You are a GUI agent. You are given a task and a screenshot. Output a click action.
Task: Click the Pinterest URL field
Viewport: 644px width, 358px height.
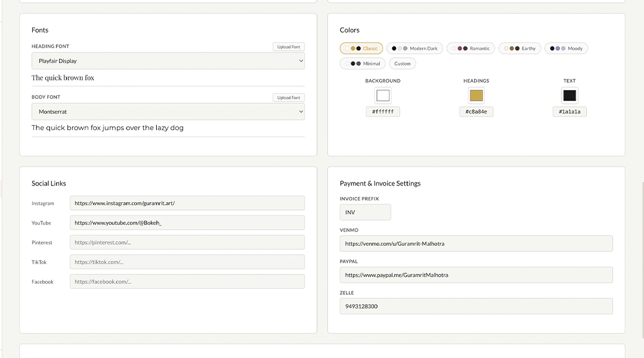[187, 242]
